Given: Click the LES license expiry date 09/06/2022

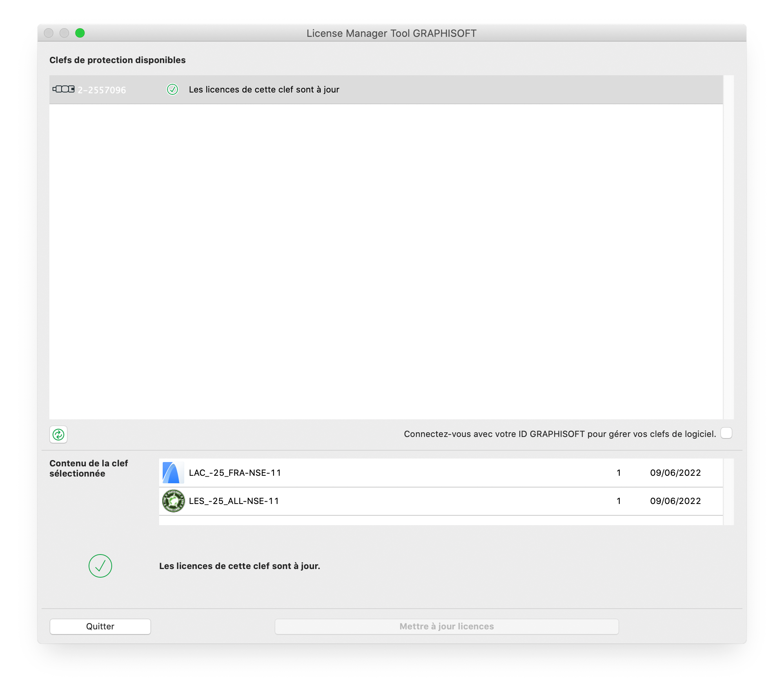Looking at the screenshot, I should point(675,501).
